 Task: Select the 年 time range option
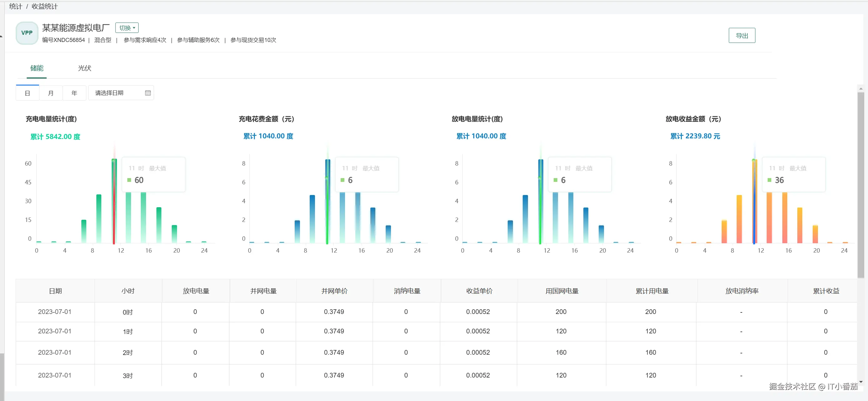pos(74,93)
